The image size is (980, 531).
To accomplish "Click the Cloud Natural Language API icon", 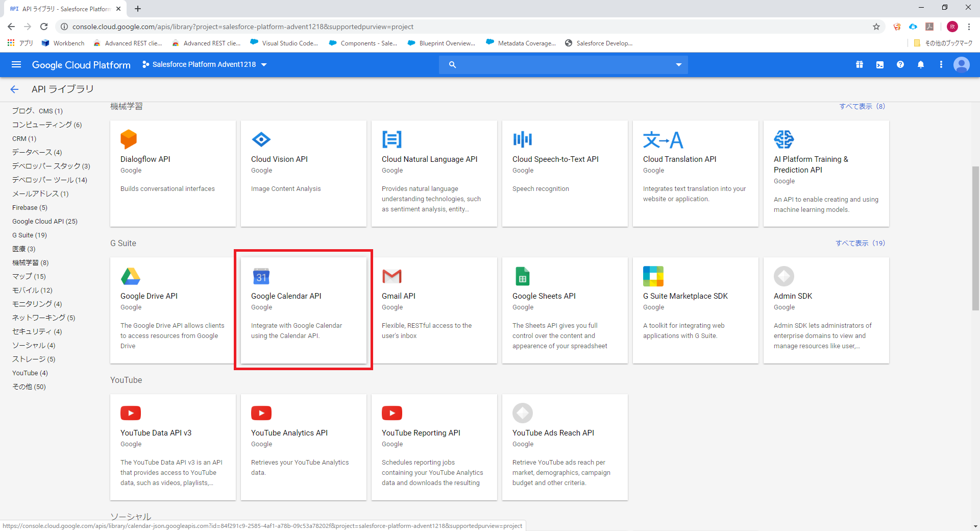I will click(391, 139).
